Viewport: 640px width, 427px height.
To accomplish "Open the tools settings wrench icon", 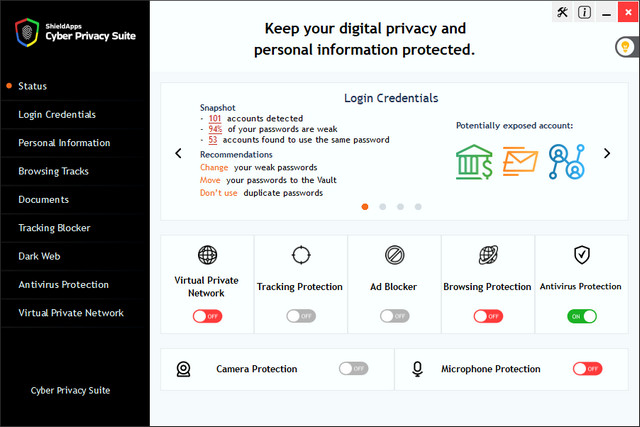I will (x=562, y=13).
